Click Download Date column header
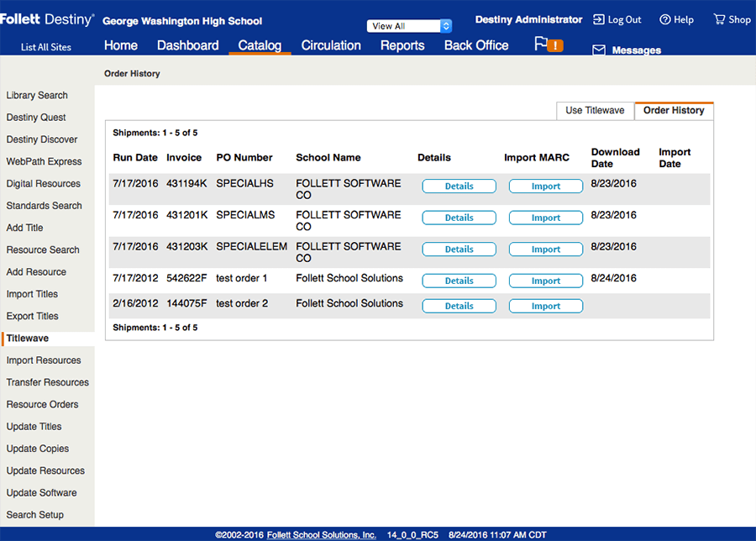This screenshot has width=756, height=541. (615, 158)
